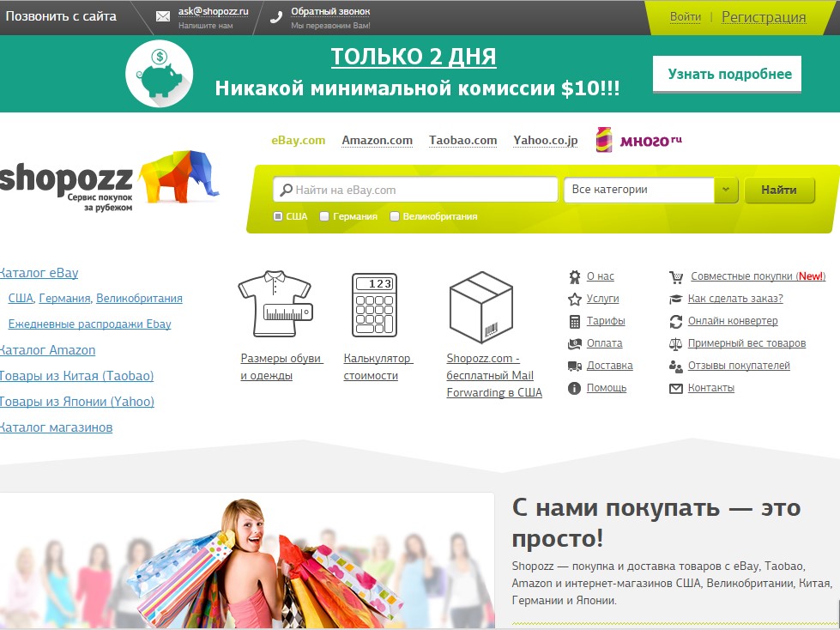Click the info circle icon beside Помощь
This screenshot has height=630, width=840.
click(574, 389)
